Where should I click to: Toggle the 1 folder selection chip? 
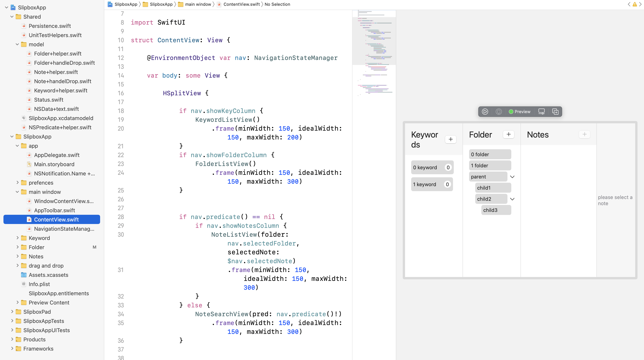pos(490,165)
